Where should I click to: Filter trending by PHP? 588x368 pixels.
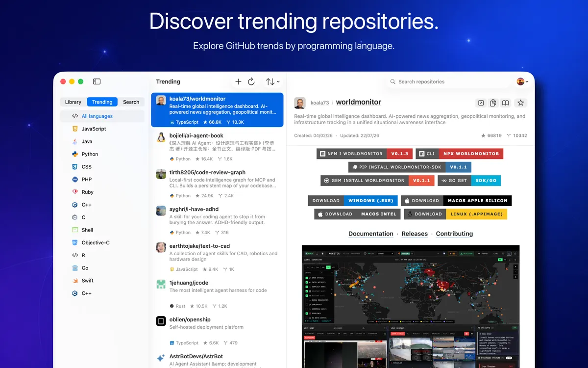tap(102, 180)
